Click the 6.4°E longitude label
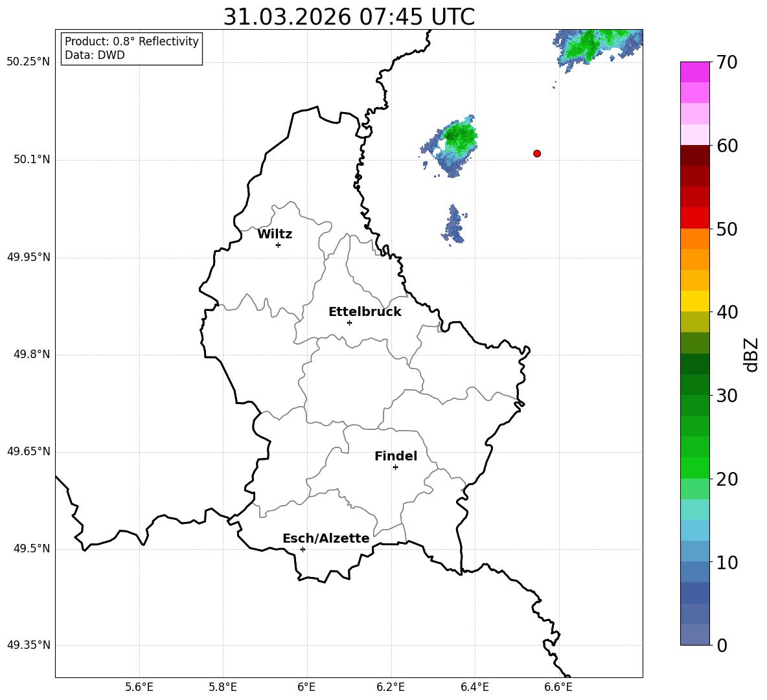This screenshot has width=767, height=700. coord(474,687)
